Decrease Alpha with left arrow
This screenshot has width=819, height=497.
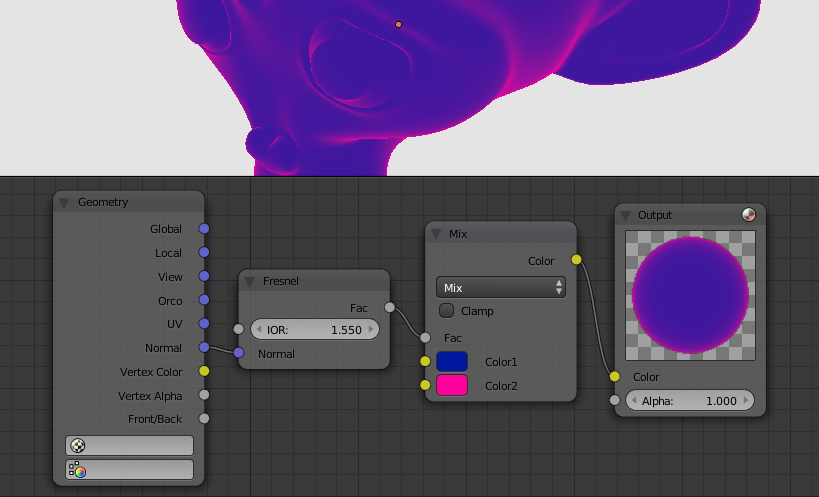point(634,400)
